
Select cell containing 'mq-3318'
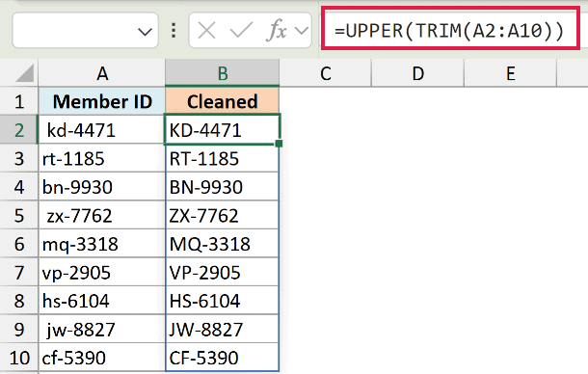coord(102,244)
